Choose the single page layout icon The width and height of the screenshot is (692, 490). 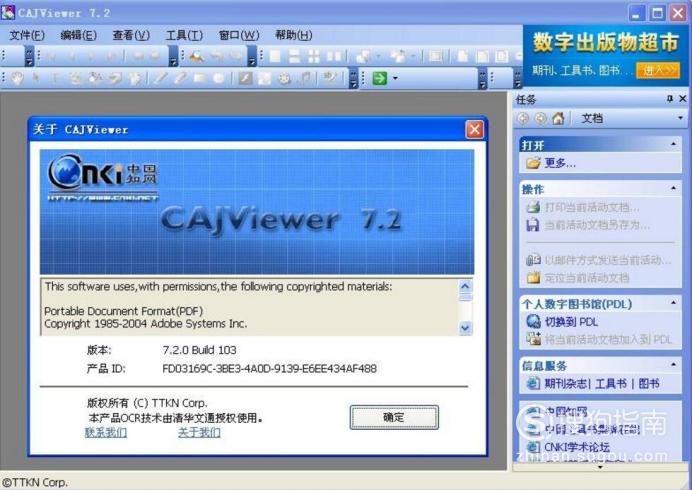tap(275, 56)
